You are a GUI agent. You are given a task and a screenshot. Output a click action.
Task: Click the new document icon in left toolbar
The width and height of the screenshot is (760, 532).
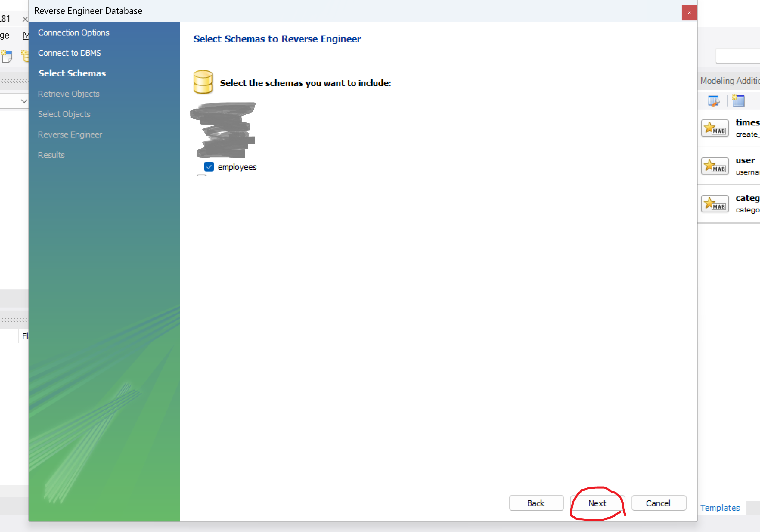tap(7, 56)
